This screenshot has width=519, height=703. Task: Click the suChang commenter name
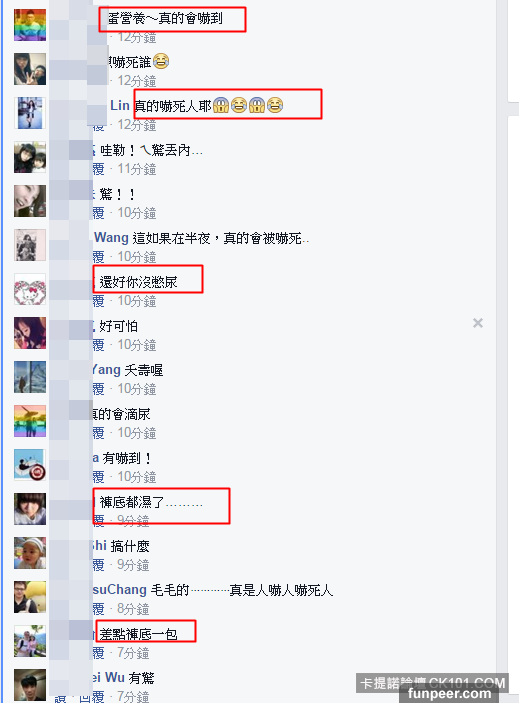pyautogui.click(x=120, y=590)
